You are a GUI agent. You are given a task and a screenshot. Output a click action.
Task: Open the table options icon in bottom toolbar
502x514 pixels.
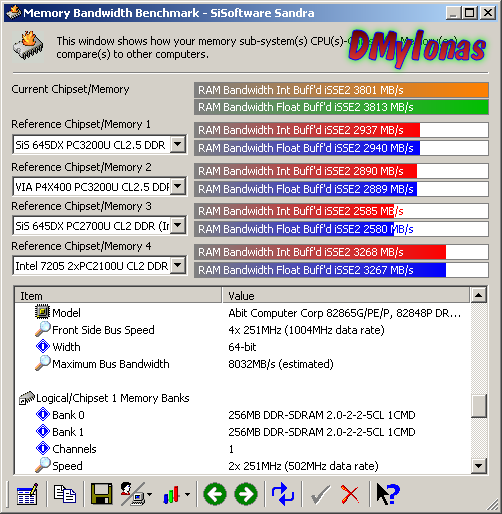click(27, 494)
